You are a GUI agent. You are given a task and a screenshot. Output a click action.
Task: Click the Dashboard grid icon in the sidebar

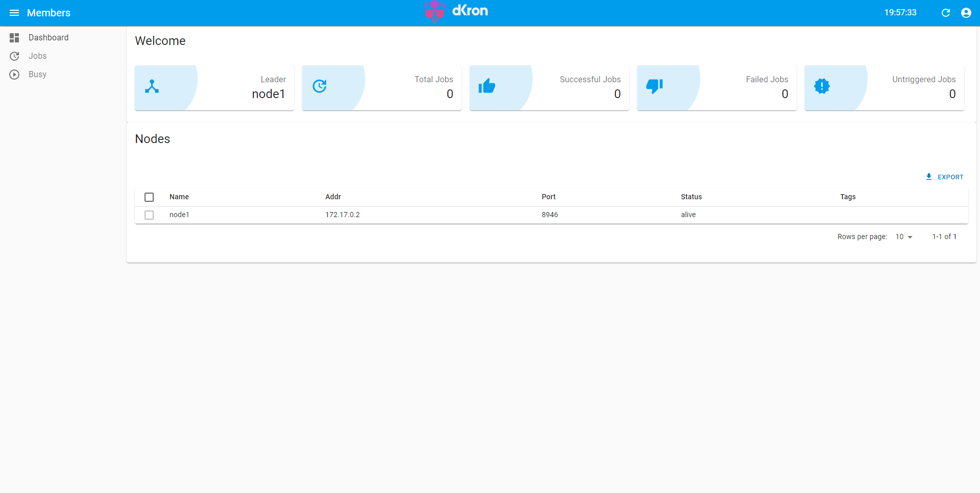click(x=14, y=38)
